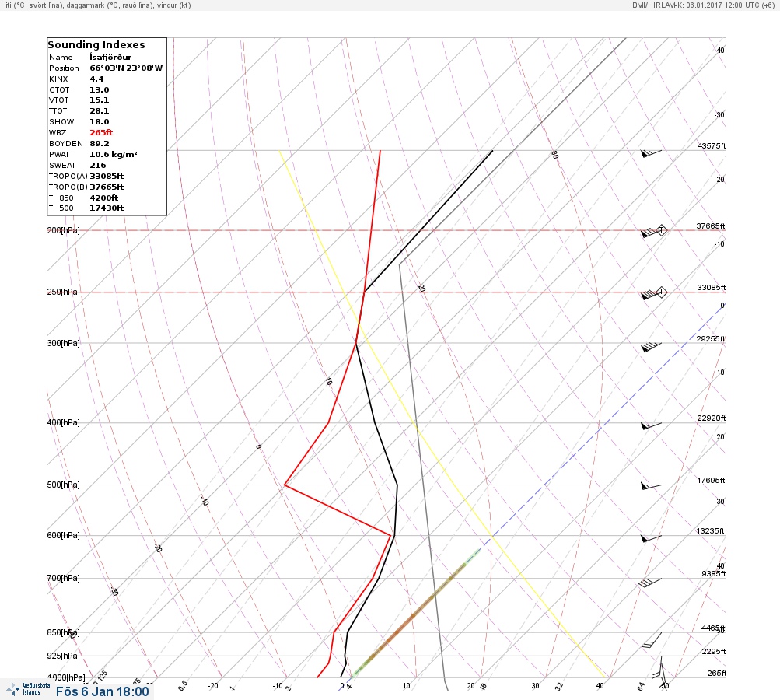This screenshot has height=700, width=780.
Task: Click the wind barb at 250 hPa level
Action: pos(654,293)
